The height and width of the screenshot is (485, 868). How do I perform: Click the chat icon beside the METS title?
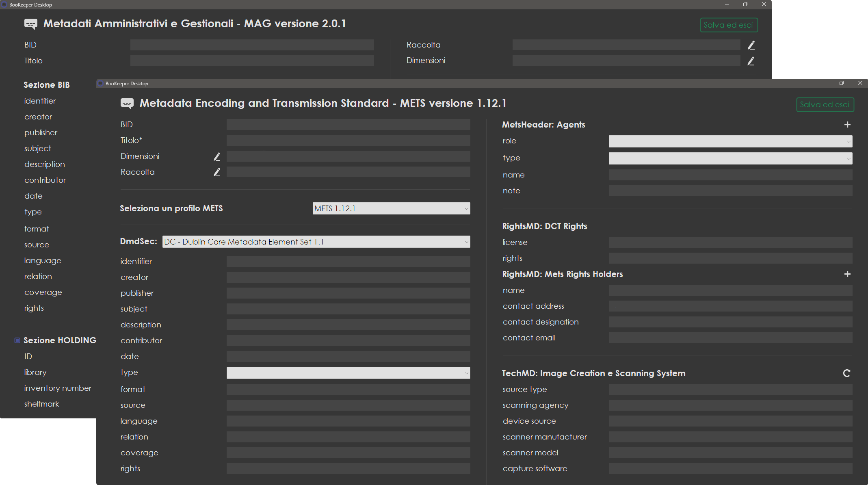click(127, 104)
